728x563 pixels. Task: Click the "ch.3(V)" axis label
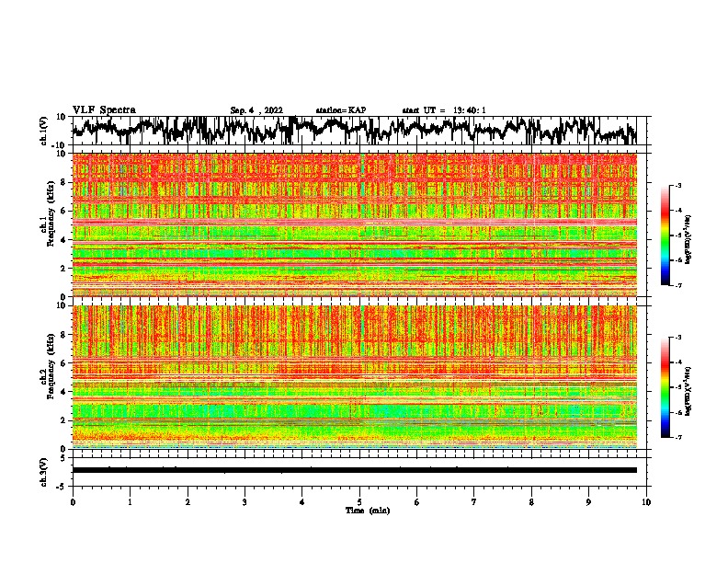pyautogui.click(x=44, y=472)
